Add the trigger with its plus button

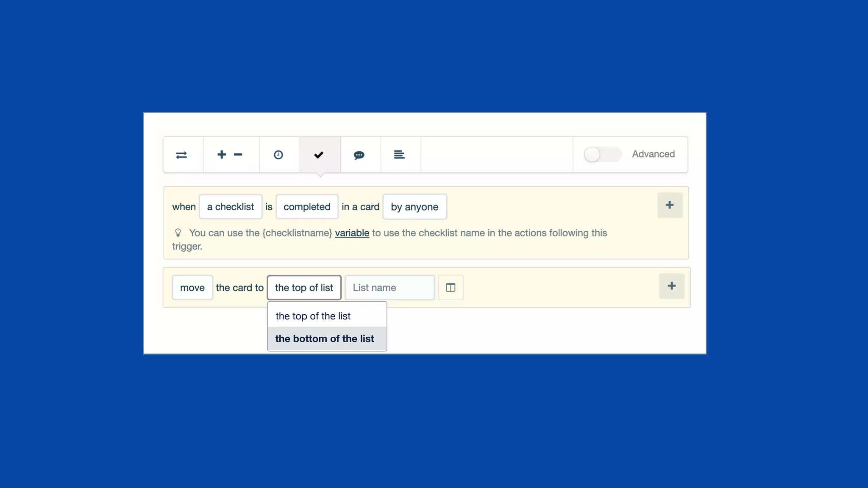pyautogui.click(x=669, y=205)
